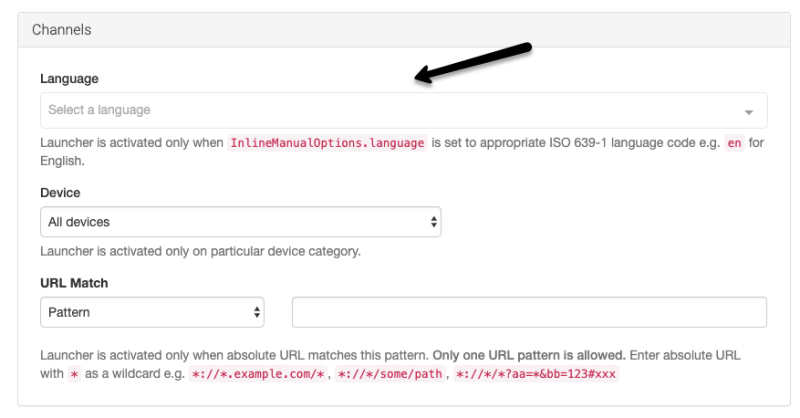Focus the URL pattern text input
Image resolution: width=800 pixels, height=418 pixels.
pos(529,312)
